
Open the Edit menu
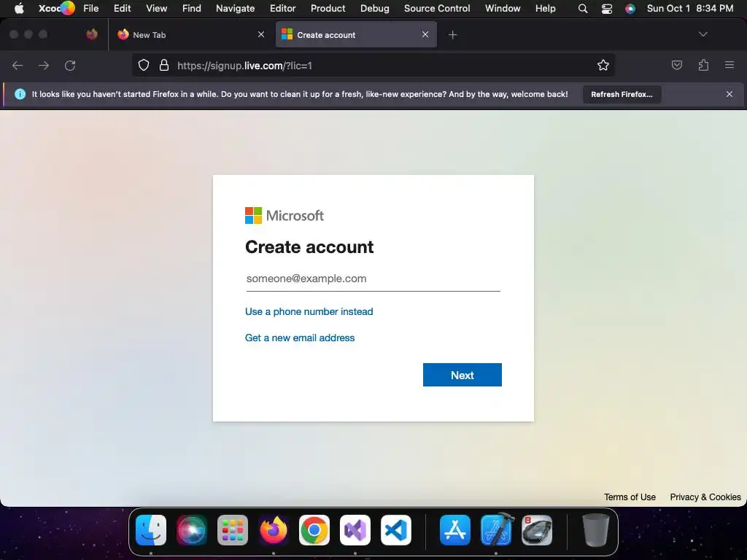(x=122, y=8)
